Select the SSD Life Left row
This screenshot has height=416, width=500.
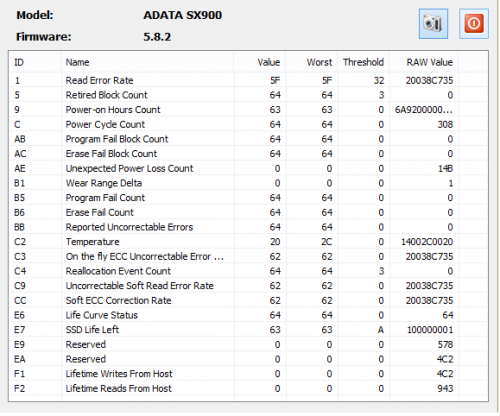coord(248,330)
